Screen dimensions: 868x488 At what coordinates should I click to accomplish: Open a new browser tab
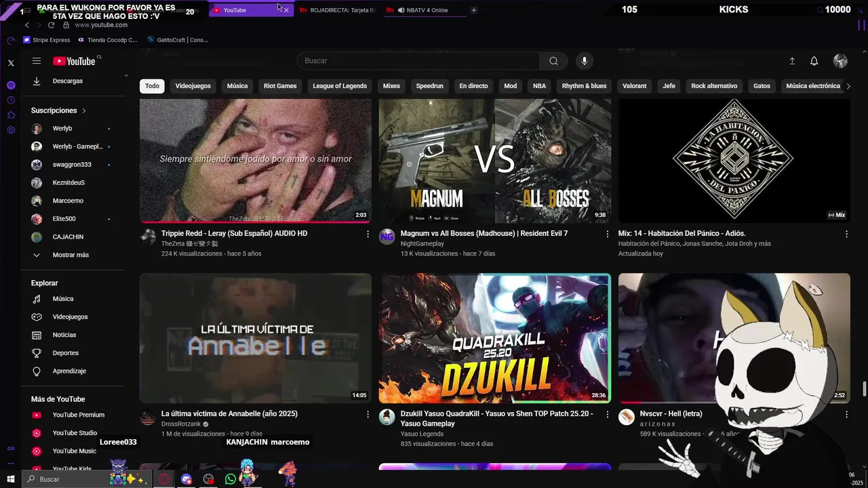pos(474,10)
